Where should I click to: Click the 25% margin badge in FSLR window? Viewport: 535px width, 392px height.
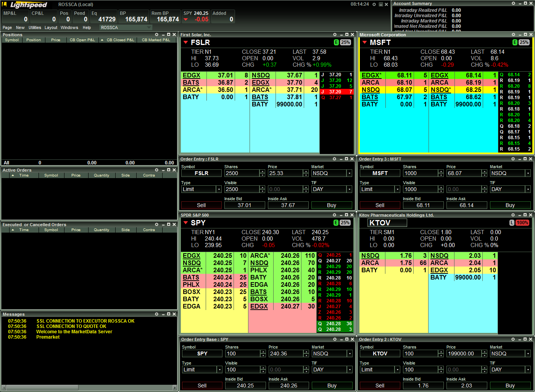tap(345, 42)
